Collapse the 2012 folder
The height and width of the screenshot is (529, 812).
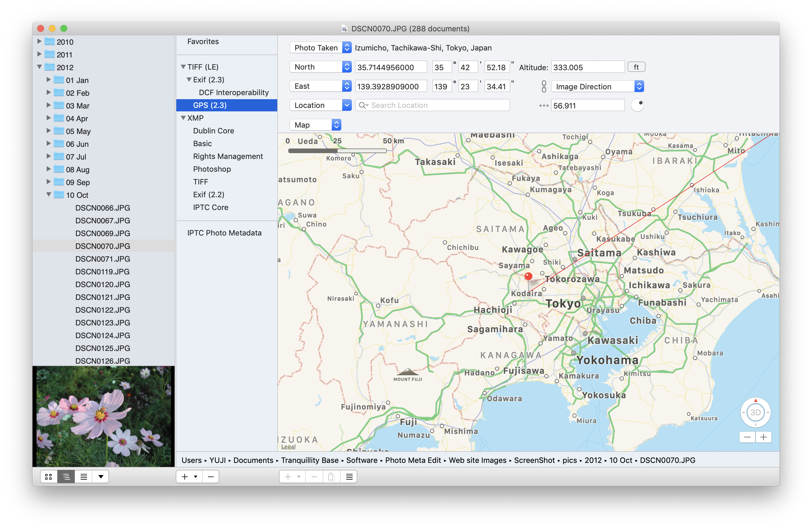[39, 67]
